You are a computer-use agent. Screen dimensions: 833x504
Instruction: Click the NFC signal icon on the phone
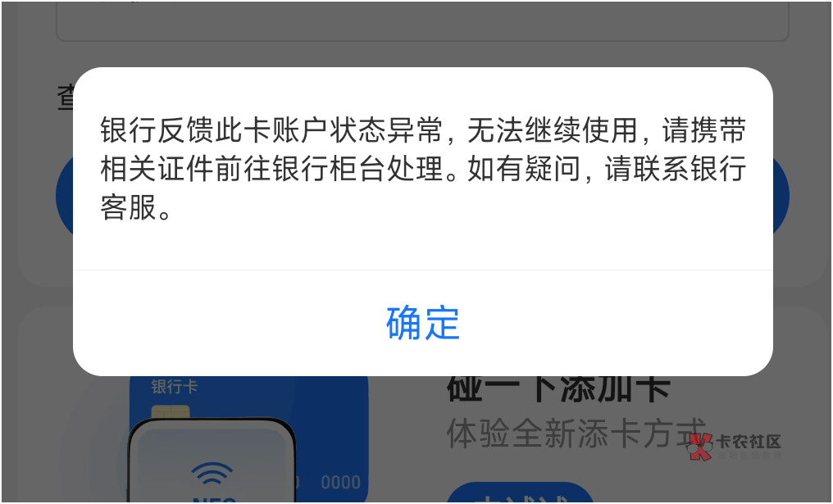pos(212,474)
